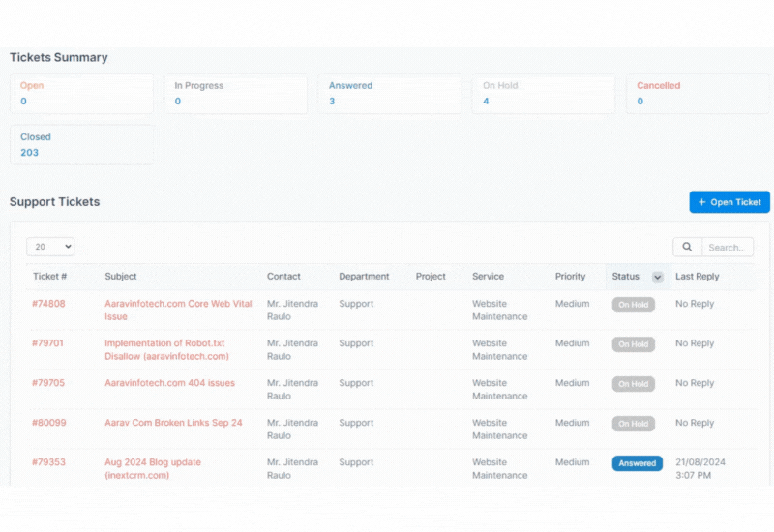Click Website Maintenance service of ticket #79701
This screenshot has width=774, height=532.
(x=499, y=349)
